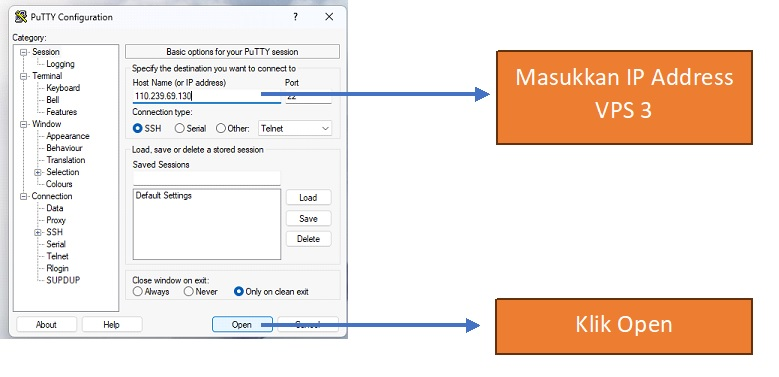Click the PuTTY icon in title bar
This screenshot has width=779, height=377.
tap(21, 17)
